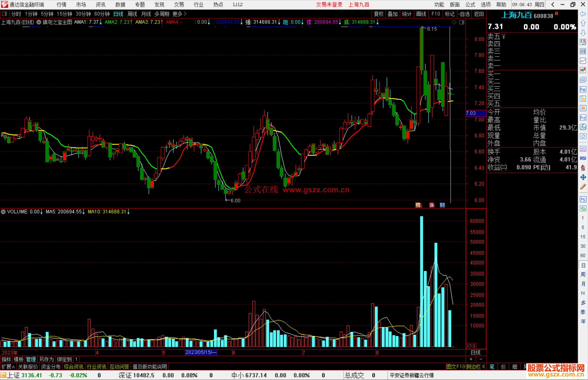Click the f(x) formula icon
The height and width of the screenshot is (380, 588).
583,127
